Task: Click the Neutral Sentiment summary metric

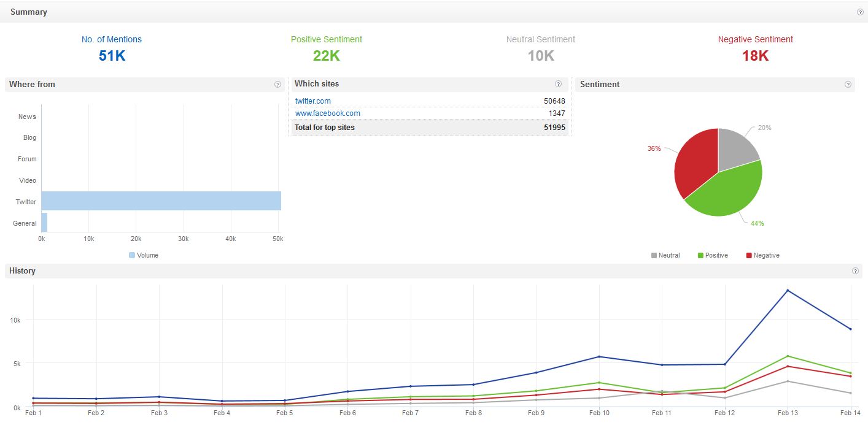Action: (540, 39)
